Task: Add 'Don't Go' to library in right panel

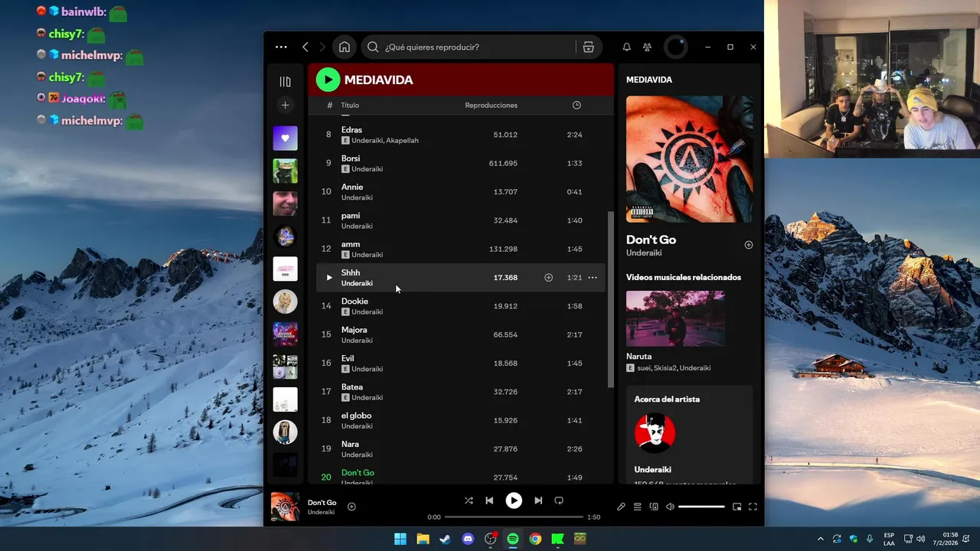Action: (749, 245)
